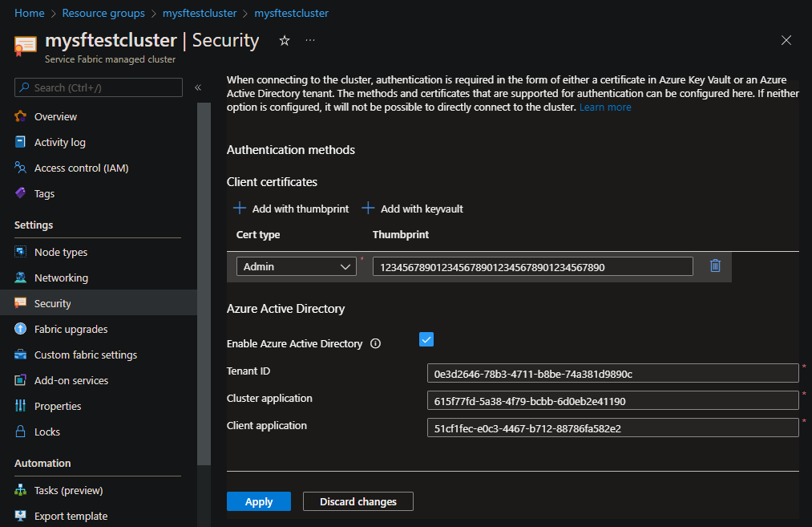Click the plus icon for Add with keyvault
This screenshot has width=812, height=527.
coord(368,209)
